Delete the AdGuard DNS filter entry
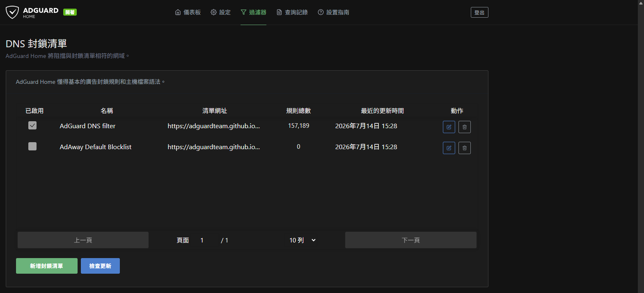Screen dimensions: 644x293 click(x=465, y=127)
